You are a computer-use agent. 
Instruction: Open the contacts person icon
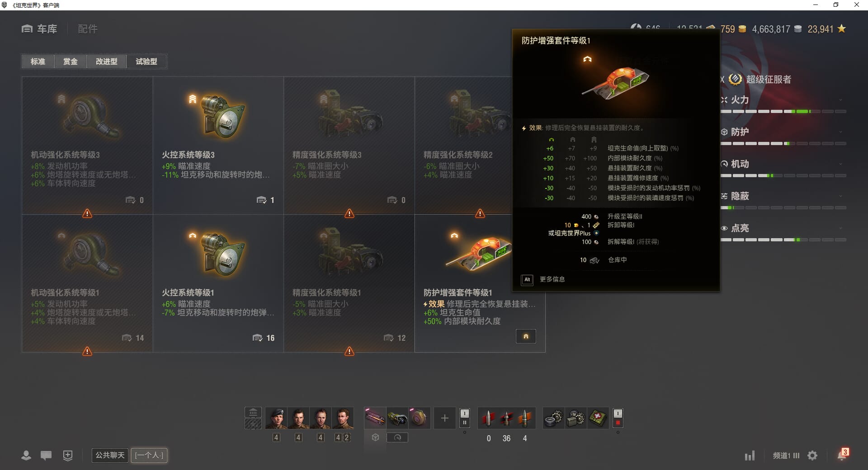(26, 456)
